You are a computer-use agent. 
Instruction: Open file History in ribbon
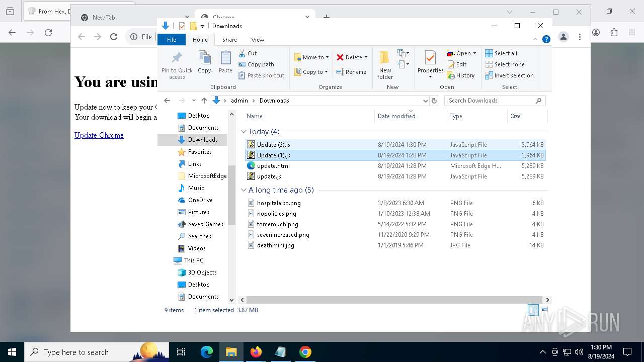[461, 75]
